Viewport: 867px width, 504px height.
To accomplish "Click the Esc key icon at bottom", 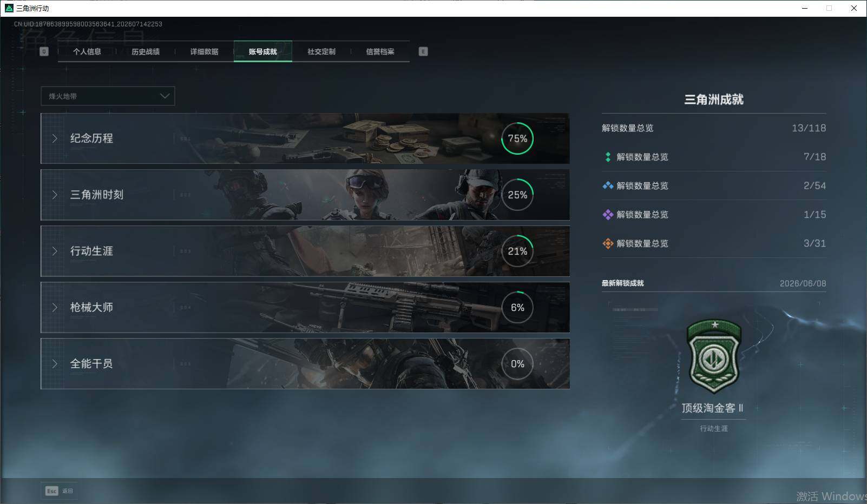I will [51, 491].
